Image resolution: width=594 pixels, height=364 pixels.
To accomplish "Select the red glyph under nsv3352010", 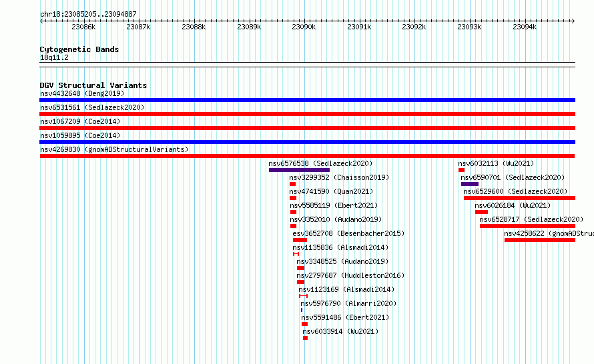I will click(x=293, y=226).
